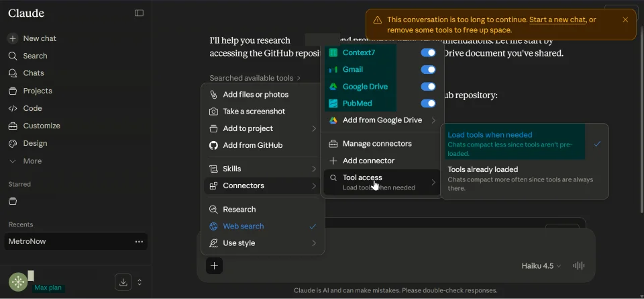Choose Add files or photos

tap(263, 95)
